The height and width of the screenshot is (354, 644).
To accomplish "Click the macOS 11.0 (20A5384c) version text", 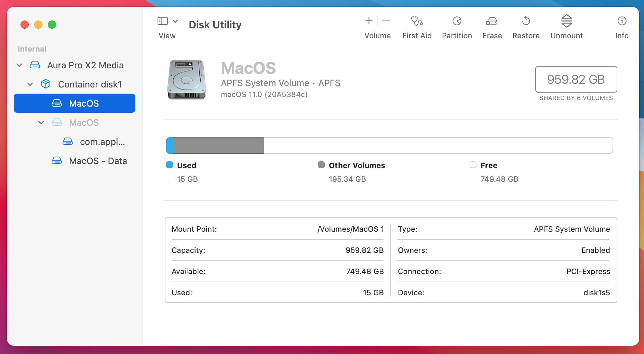I will (264, 94).
